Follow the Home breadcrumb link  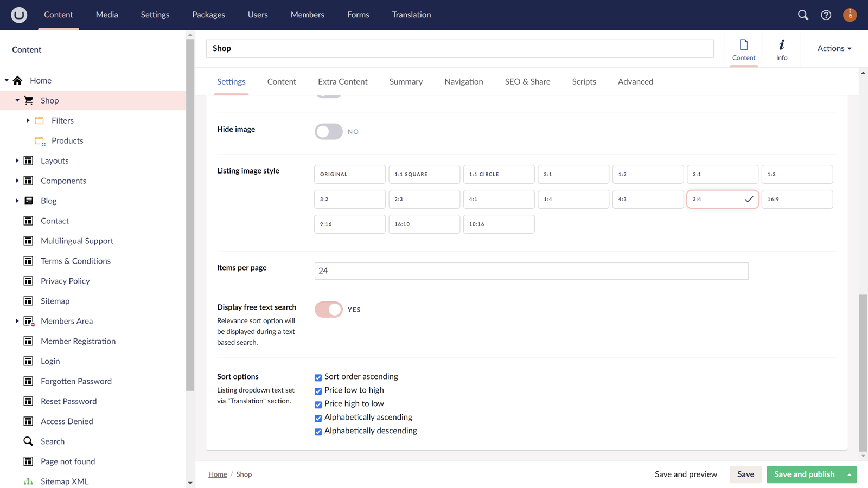218,474
